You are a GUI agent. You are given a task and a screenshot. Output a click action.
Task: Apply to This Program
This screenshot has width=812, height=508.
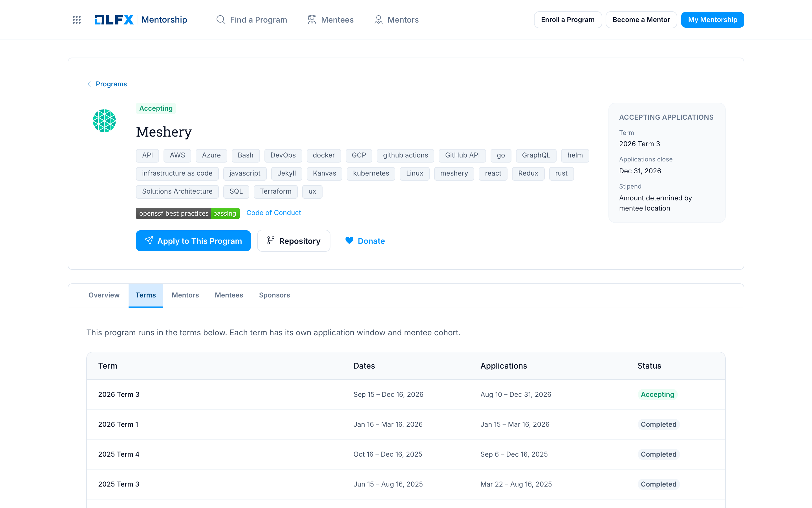pyautogui.click(x=193, y=240)
